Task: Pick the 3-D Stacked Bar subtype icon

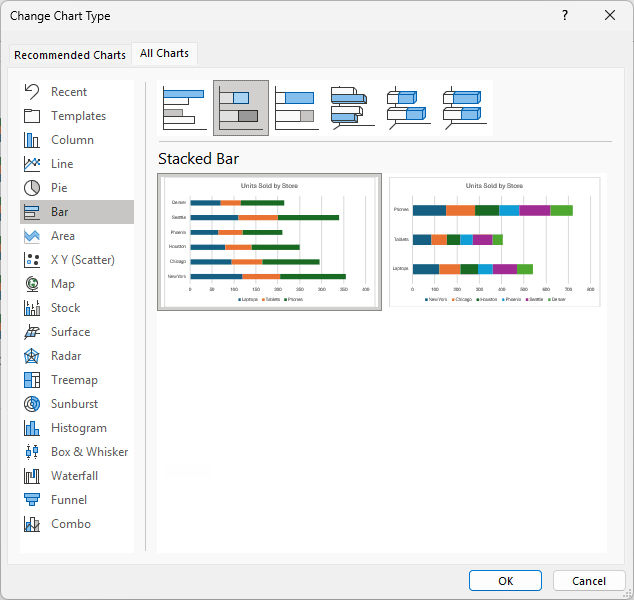Action: coord(409,108)
